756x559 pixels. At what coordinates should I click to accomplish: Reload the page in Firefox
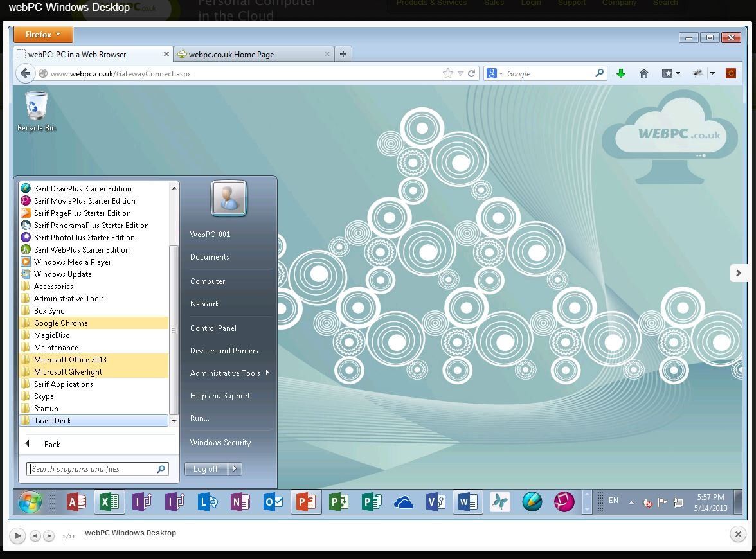(x=472, y=73)
